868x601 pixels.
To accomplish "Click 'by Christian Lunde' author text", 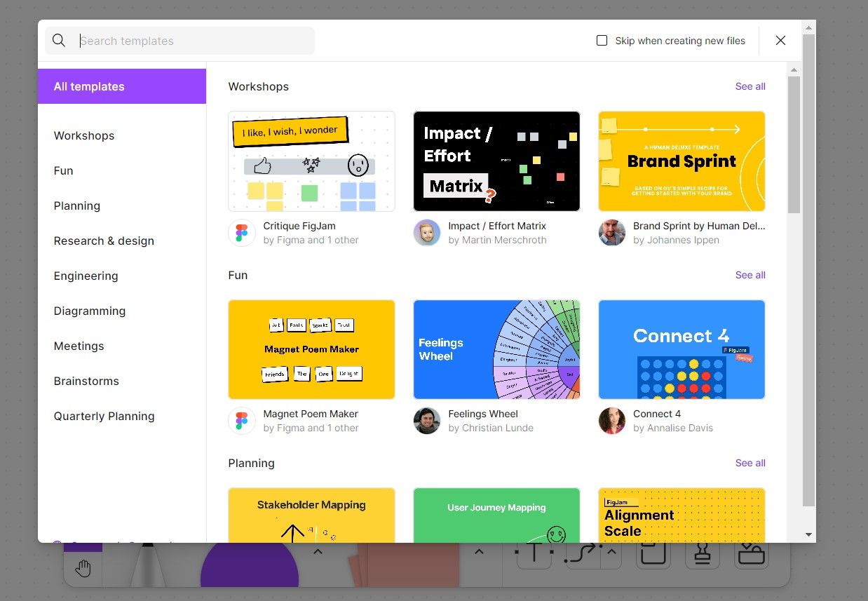I will [x=491, y=428].
